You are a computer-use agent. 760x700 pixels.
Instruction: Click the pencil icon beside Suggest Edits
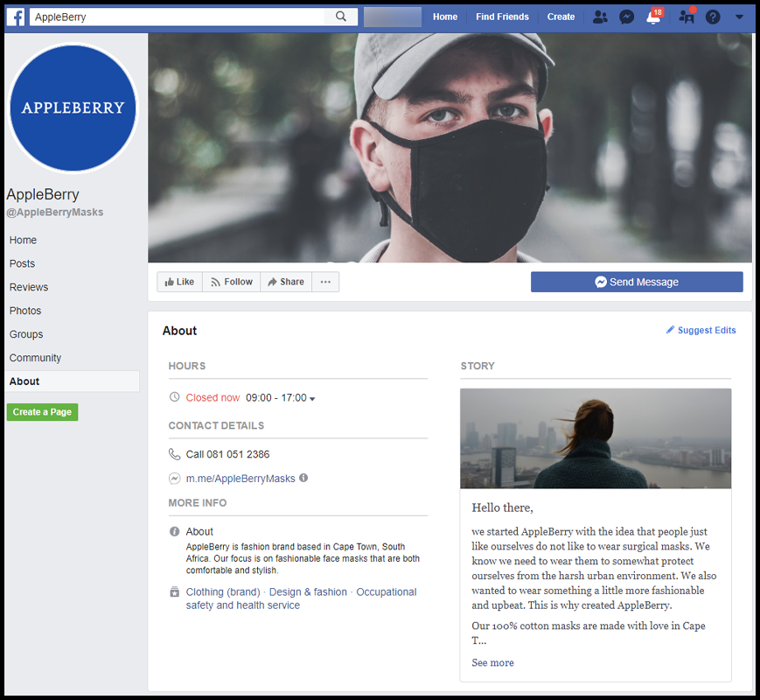670,330
